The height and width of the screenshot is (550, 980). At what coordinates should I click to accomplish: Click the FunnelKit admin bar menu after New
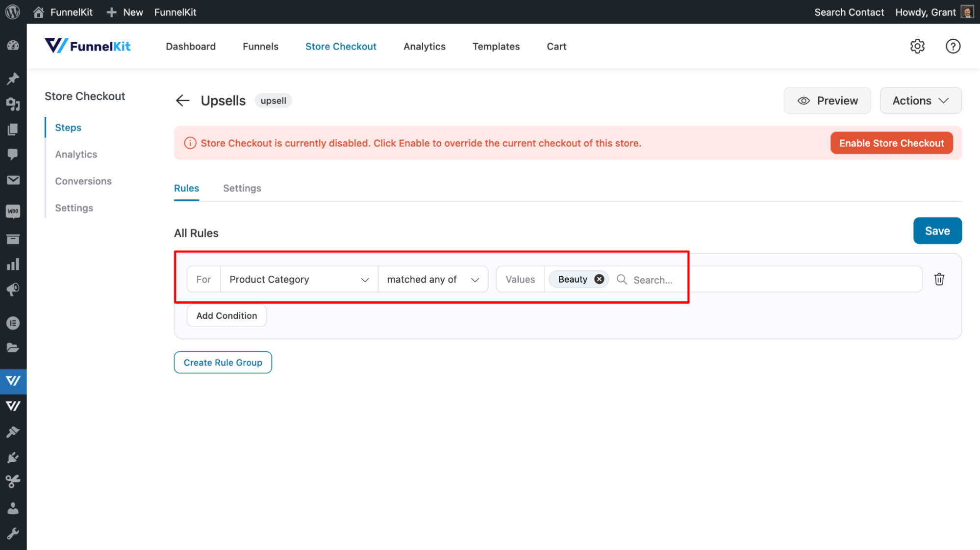tap(175, 12)
